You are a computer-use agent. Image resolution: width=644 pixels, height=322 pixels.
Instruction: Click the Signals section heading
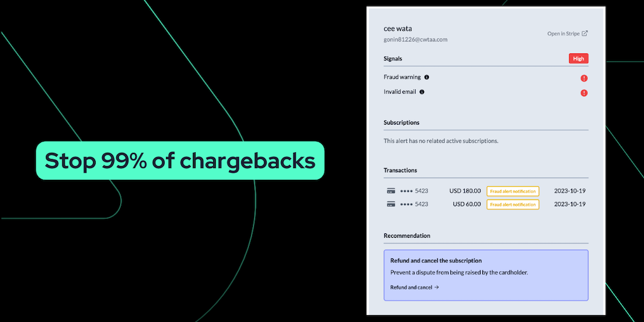pyautogui.click(x=393, y=58)
